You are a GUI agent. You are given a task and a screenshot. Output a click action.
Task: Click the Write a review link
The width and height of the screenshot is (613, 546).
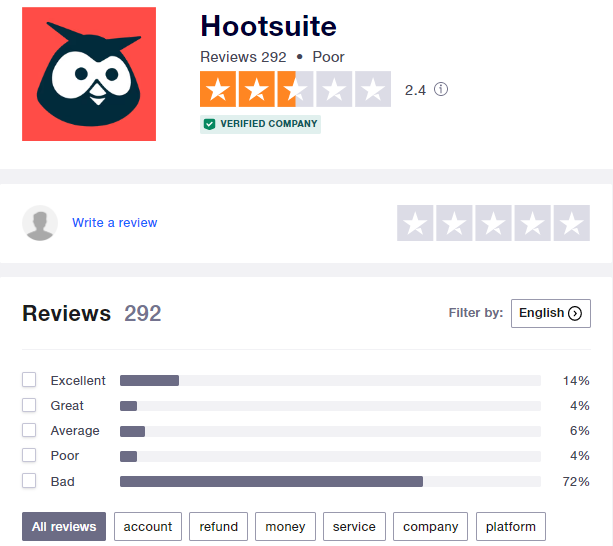point(115,222)
